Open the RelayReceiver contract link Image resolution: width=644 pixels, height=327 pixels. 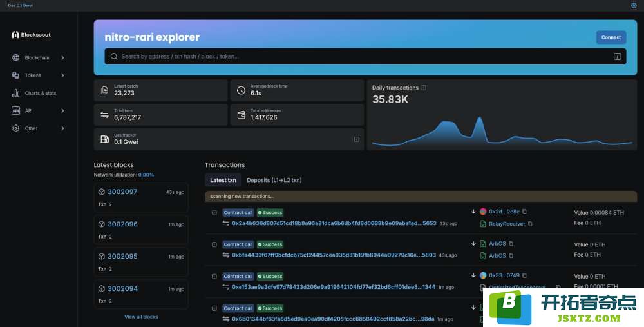507,224
